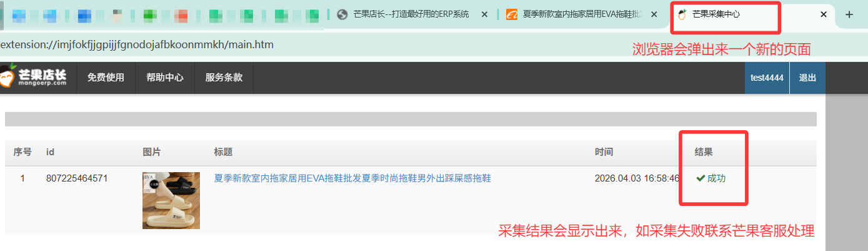Viewport: 868px width, 251px height.
Task: Close the 夏季新款室内拖家居用EVA拖鞋 tab
Action: 654,14
